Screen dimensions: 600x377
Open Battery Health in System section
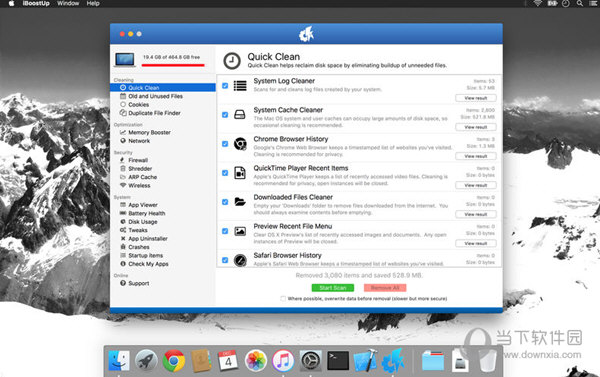tap(143, 213)
